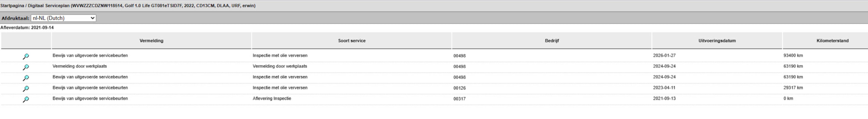
Task: Open magnifier for Vermelding door werkplaats row
Action: [26, 67]
